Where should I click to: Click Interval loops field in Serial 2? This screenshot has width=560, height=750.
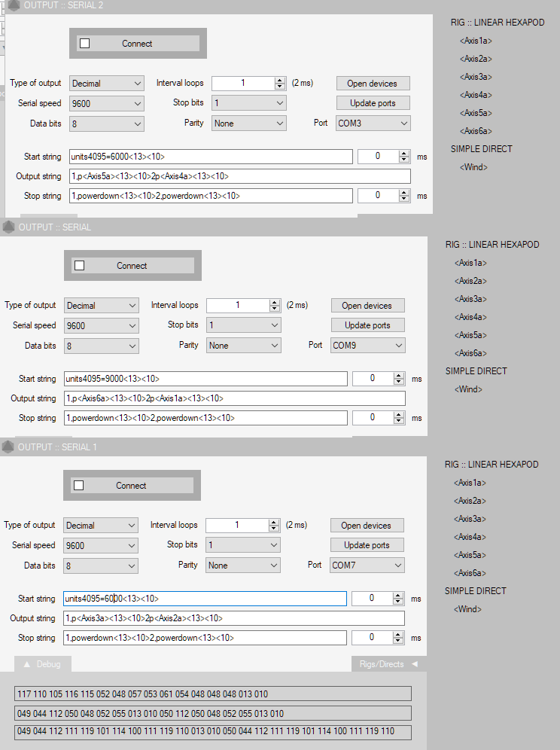[x=243, y=84]
